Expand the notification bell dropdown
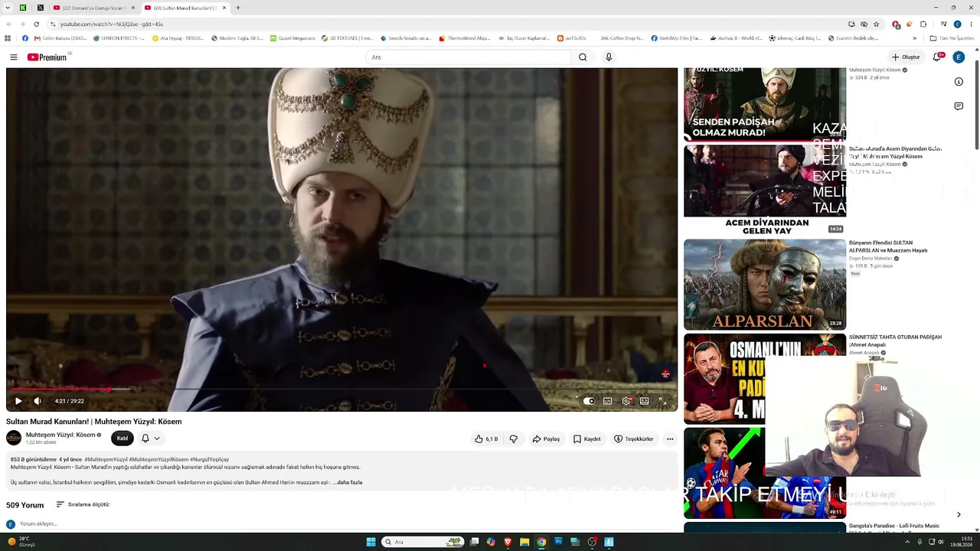The image size is (980, 551). pos(151,439)
